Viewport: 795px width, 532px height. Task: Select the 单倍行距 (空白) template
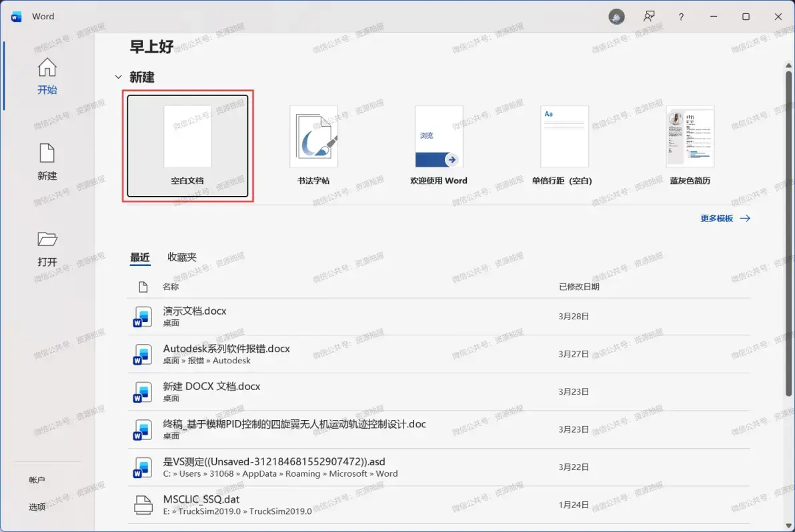(x=562, y=146)
